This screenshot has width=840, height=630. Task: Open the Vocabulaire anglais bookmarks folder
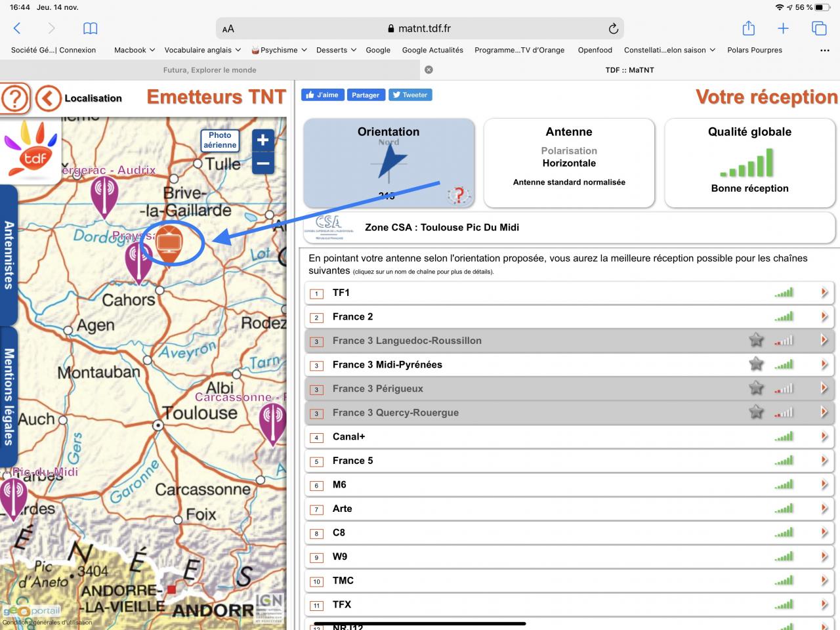[203, 50]
